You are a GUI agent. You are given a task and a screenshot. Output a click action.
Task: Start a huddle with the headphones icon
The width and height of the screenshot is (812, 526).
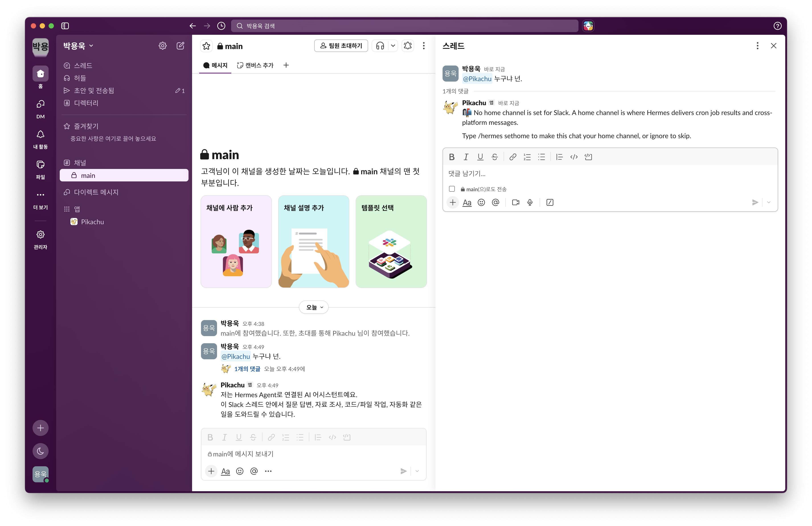[x=380, y=46]
